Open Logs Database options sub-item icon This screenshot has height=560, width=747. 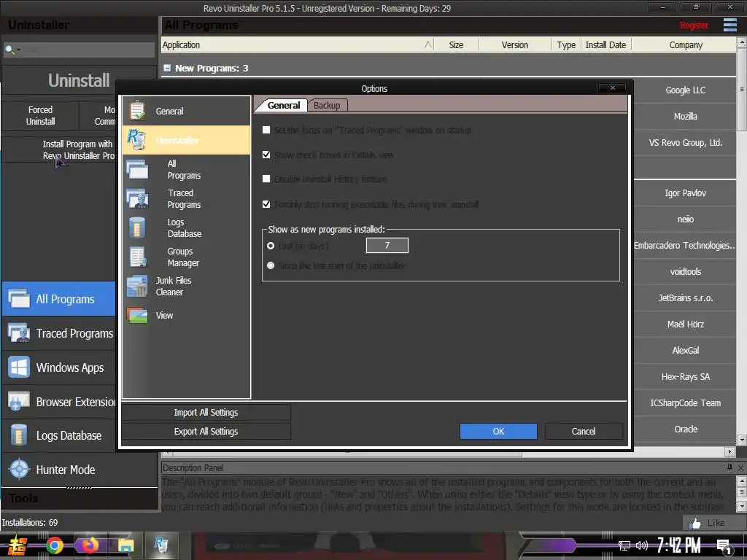pos(137,227)
